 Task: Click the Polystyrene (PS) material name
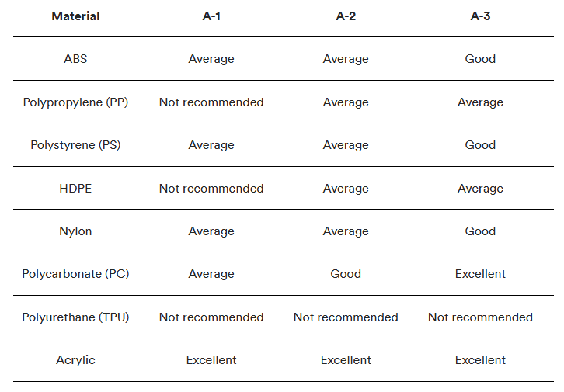[x=75, y=145]
